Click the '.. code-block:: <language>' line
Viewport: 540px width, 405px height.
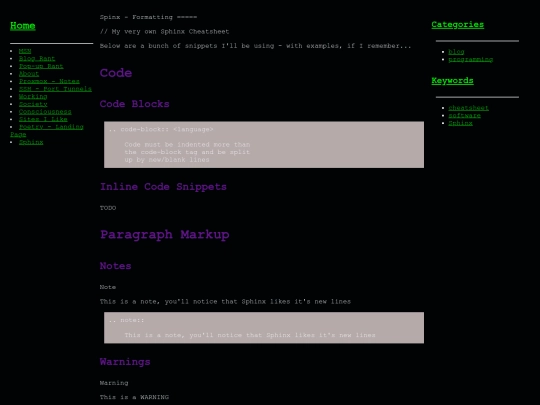161,129
